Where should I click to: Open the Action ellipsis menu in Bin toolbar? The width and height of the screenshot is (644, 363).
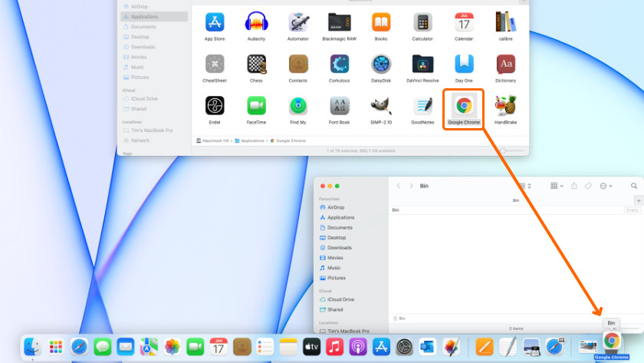tap(606, 186)
